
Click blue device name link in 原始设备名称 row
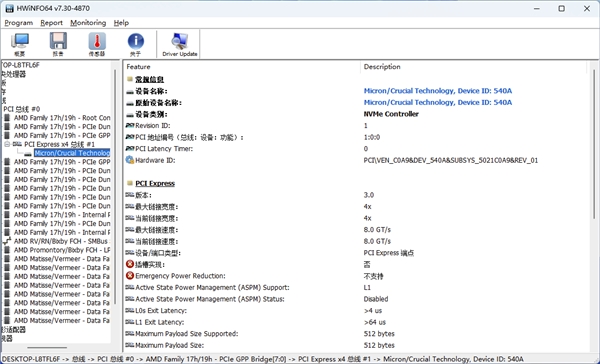(437, 102)
